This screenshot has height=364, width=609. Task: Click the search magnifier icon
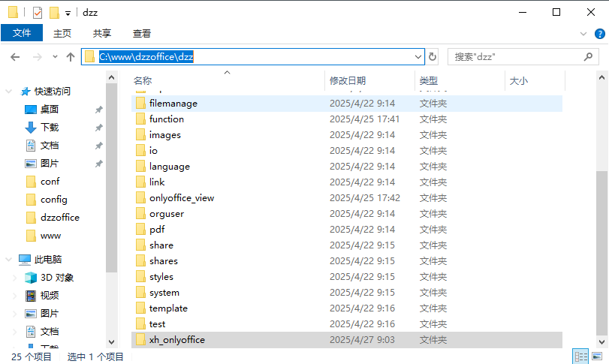[588, 57]
